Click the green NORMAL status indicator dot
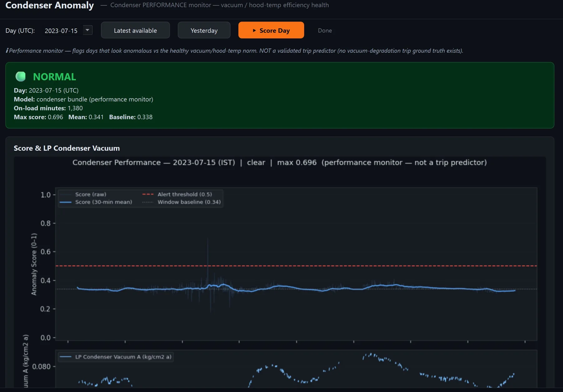 pyautogui.click(x=21, y=77)
